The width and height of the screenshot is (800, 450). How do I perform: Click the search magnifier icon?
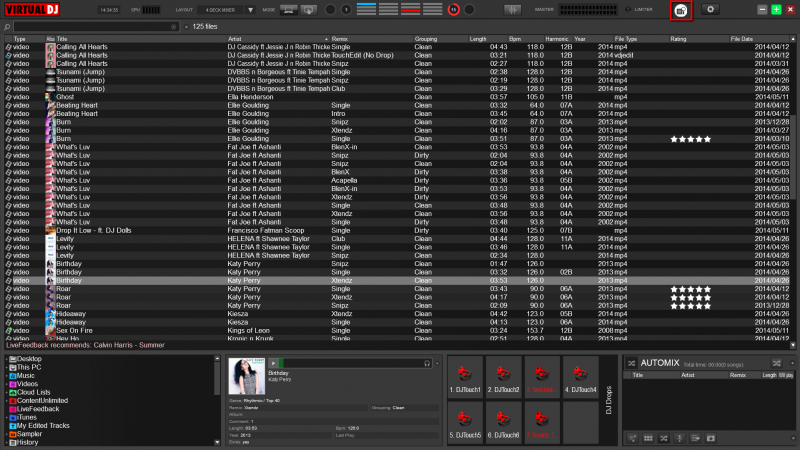[x=7, y=27]
